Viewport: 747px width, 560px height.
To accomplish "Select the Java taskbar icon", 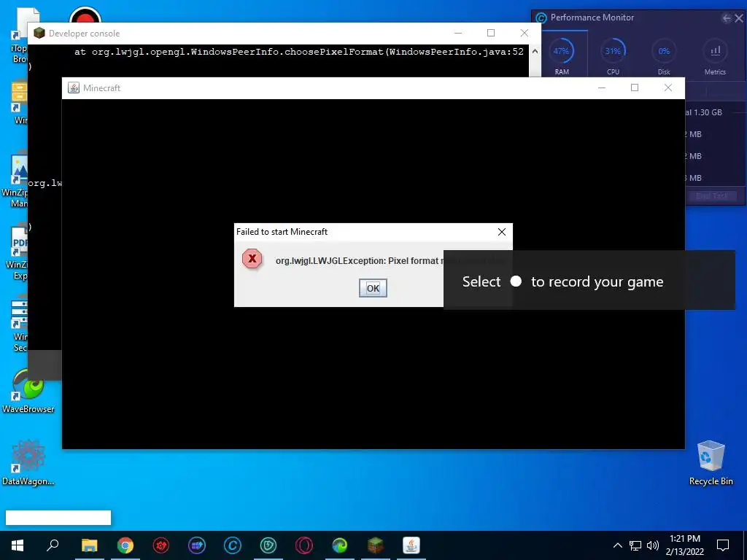I will pos(411,545).
